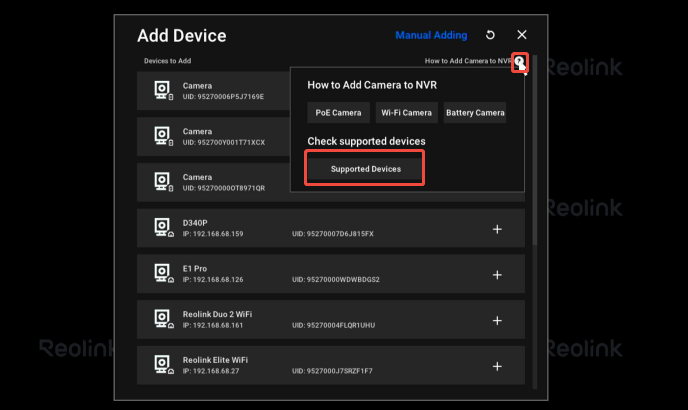Click UID 95270007D6J815FX text
The image size is (688, 410).
[333, 234]
